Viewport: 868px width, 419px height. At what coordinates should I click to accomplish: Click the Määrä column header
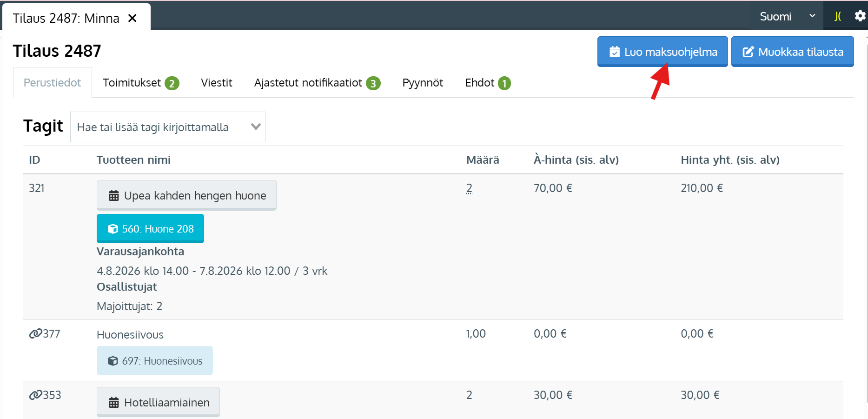click(483, 160)
